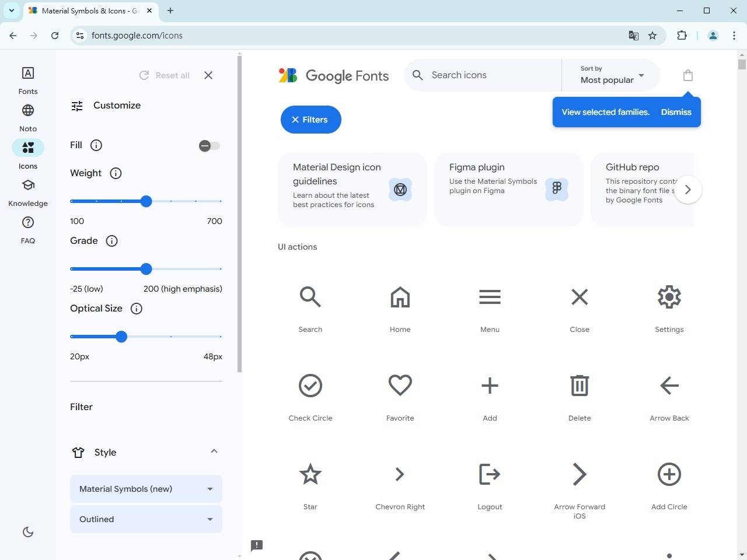Click the customize panel scrollbar
The image size is (747, 560).
[x=239, y=214]
